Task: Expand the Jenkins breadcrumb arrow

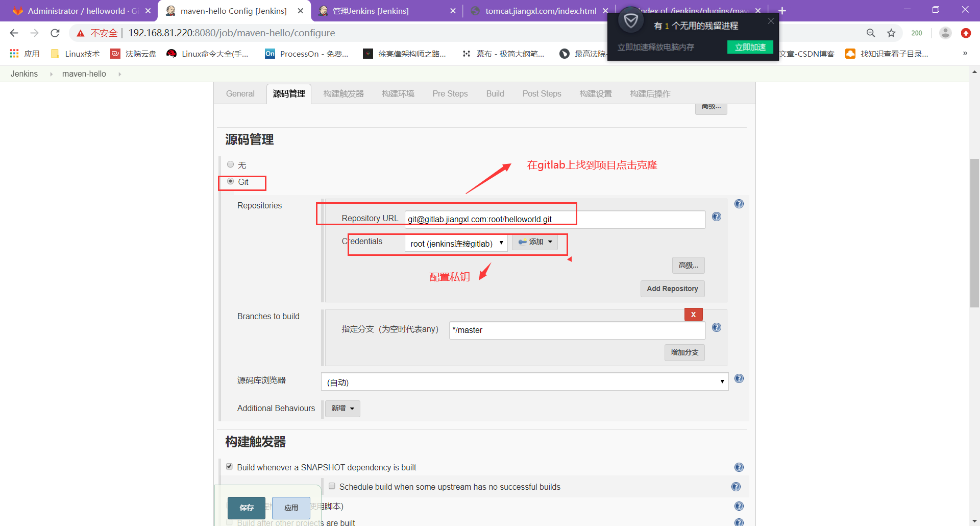Action: (51, 74)
